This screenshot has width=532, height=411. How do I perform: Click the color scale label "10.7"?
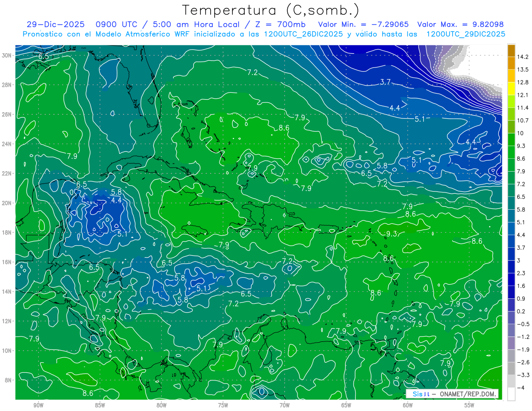pos(523,121)
